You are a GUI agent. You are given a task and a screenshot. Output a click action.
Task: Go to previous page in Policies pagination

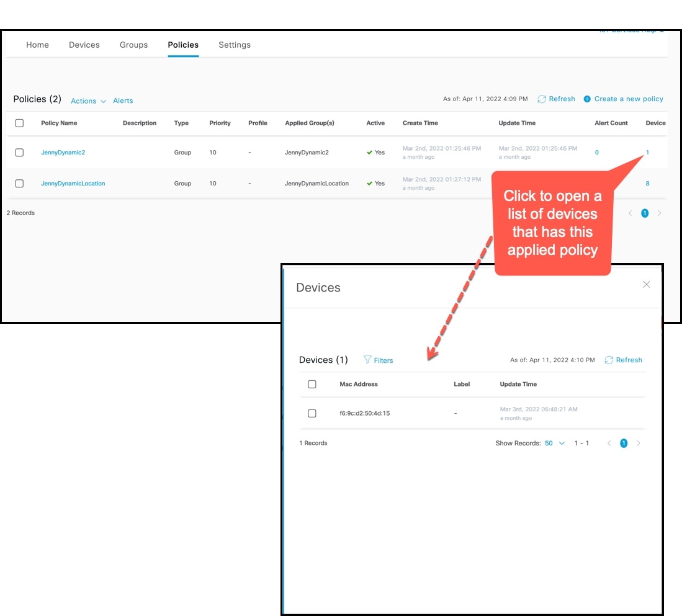pyautogui.click(x=630, y=213)
